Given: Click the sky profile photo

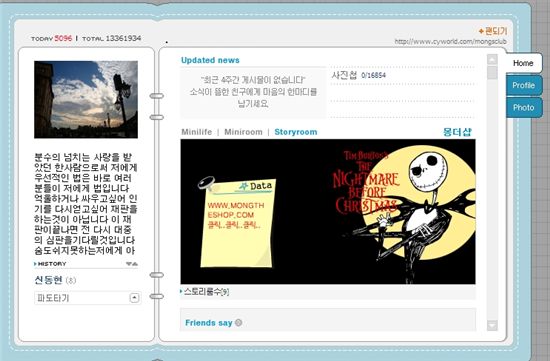Looking at the screenshot, I should [x=86, y=99].
